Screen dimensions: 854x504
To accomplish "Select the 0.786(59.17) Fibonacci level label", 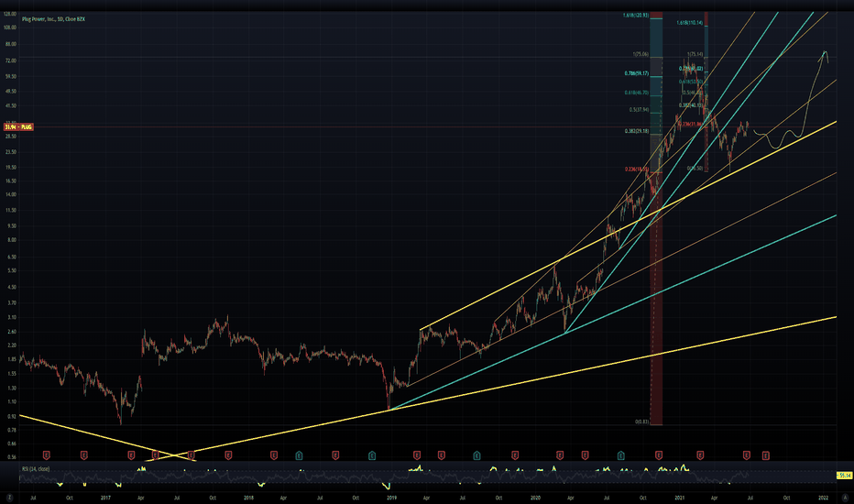I will pyautogui.click(x=637, y=73).
